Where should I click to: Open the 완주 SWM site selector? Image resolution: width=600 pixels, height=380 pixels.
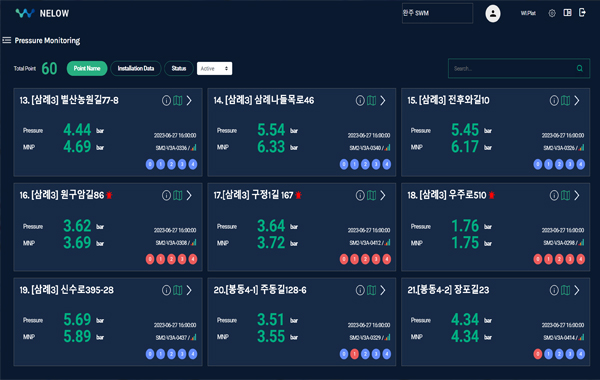tap(437, 13)
